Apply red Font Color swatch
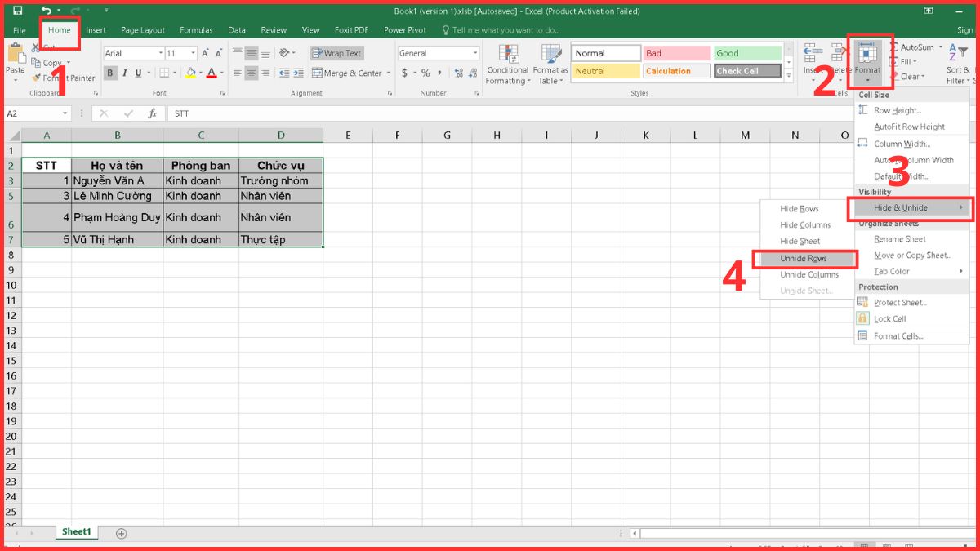 [212, 73]
